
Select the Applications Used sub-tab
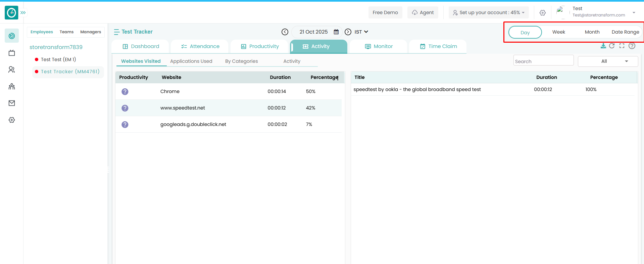[191, 61]
